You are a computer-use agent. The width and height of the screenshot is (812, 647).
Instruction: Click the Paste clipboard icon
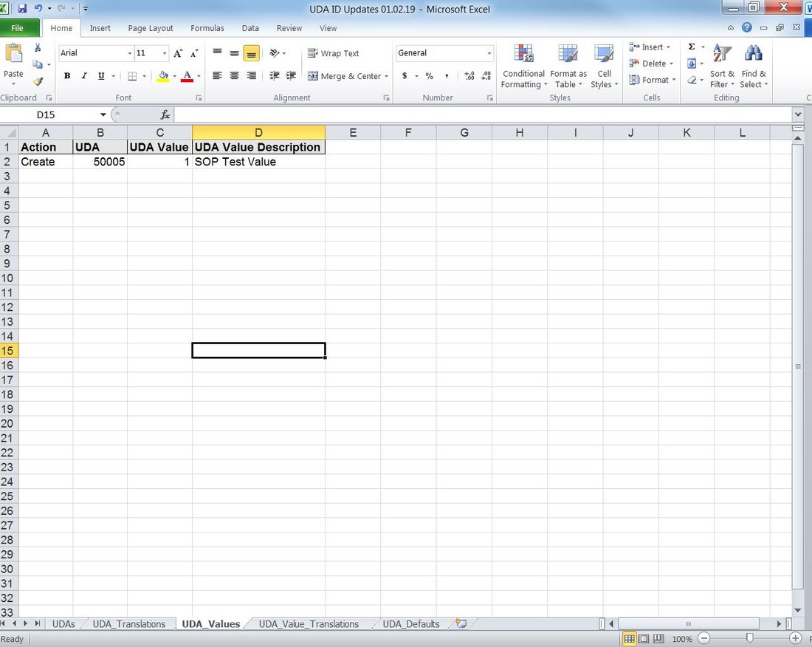point(13,55)
